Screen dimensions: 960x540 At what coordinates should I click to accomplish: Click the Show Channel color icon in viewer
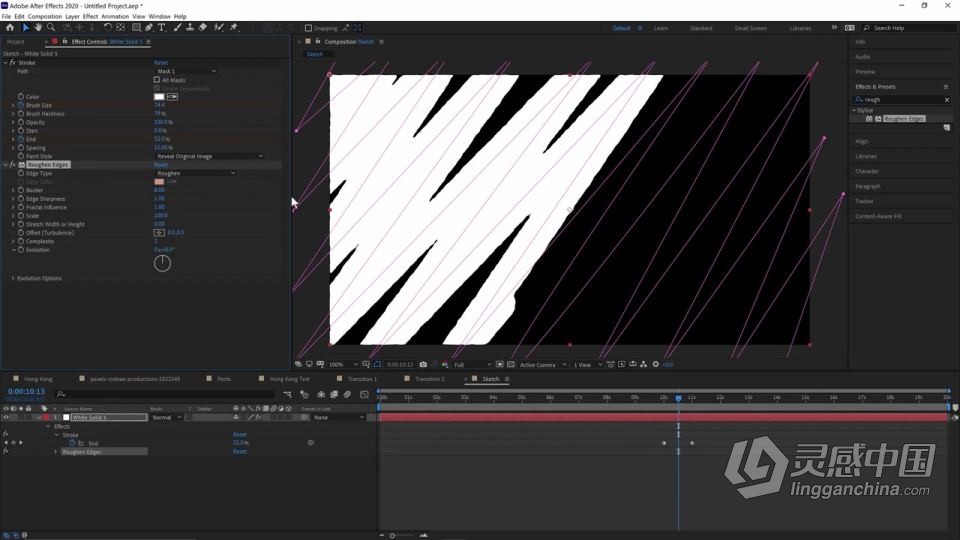click(445, 364)
